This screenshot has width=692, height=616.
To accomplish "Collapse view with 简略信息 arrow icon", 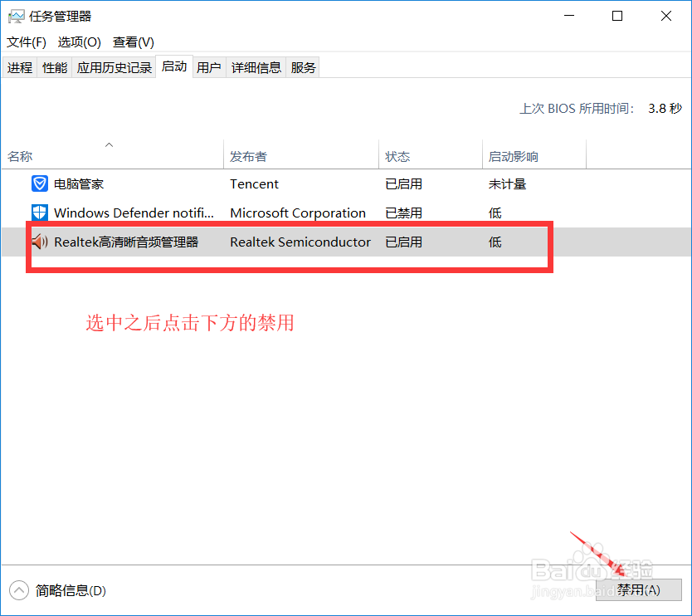I will click(19, 590).
